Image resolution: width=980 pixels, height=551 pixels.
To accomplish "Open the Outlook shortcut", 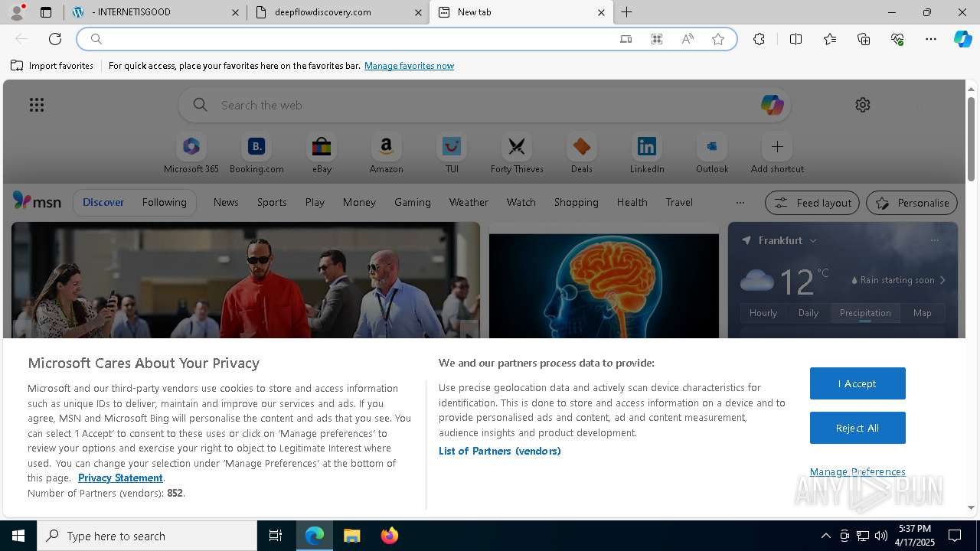I will [712, 154].
